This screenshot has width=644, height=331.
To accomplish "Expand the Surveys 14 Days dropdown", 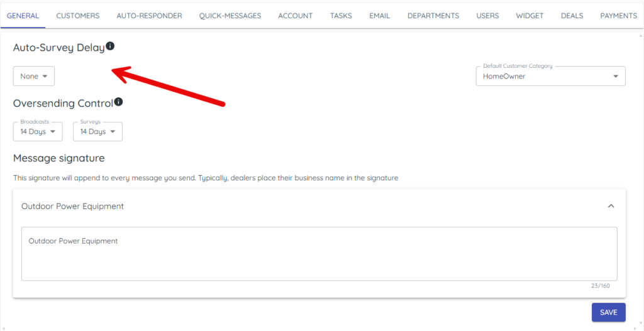I will [97, 131].
